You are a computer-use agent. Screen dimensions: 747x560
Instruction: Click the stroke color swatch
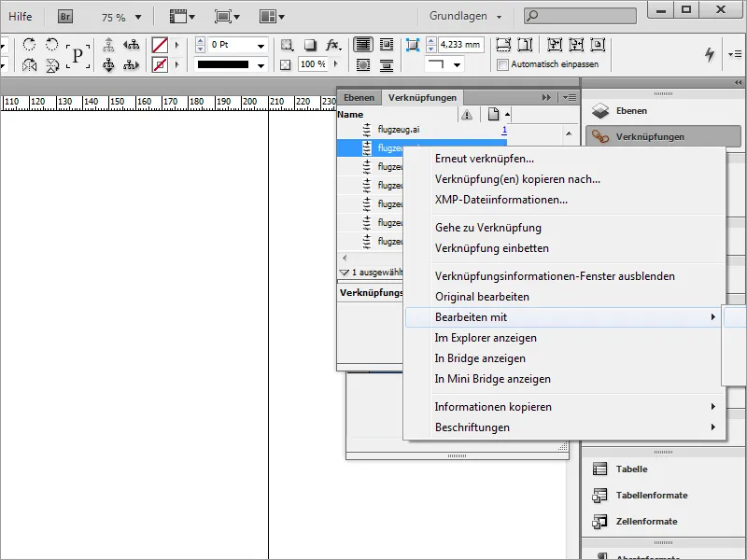[160, 64]
